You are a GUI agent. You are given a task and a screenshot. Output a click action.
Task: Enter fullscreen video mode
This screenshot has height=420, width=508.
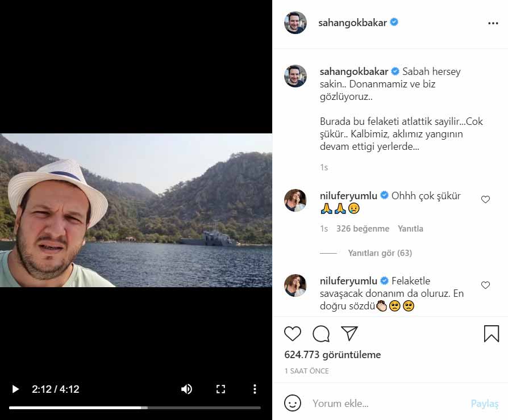click(220, 389)
